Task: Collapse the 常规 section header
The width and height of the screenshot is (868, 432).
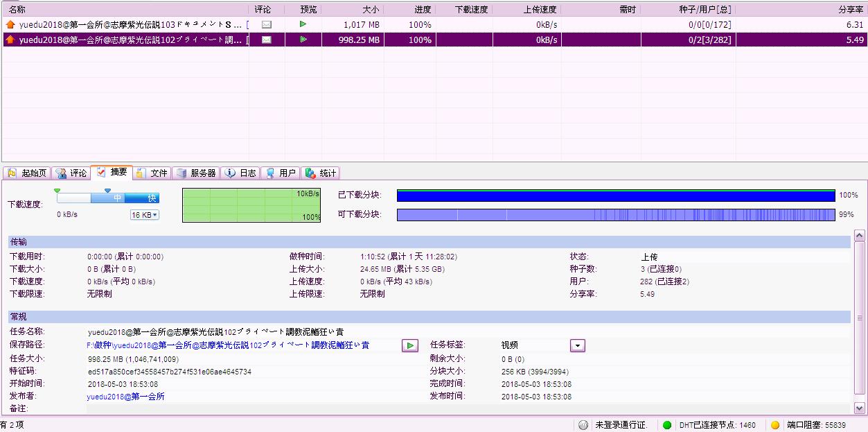Action: coord(19,317)
